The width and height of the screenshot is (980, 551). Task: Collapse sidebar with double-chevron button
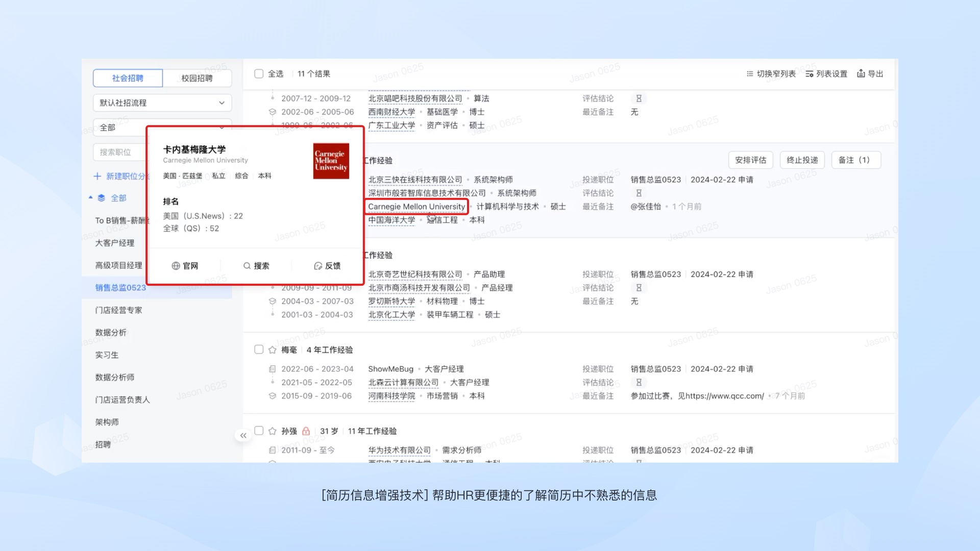coord(243,435)
